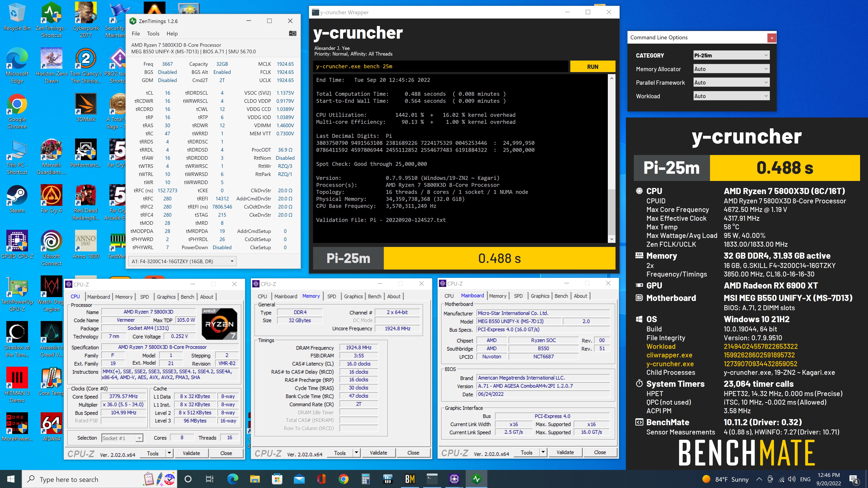Image resolution: width=868 pixels, height=488 pixels.
Task: Expand Workload dropdown
Action: click(731, 96)
